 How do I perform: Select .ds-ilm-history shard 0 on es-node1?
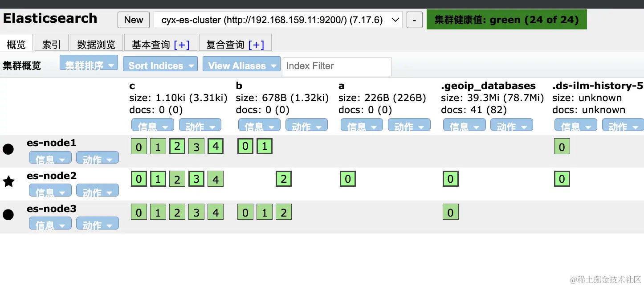pyautogui.click(x=562, y=146)
